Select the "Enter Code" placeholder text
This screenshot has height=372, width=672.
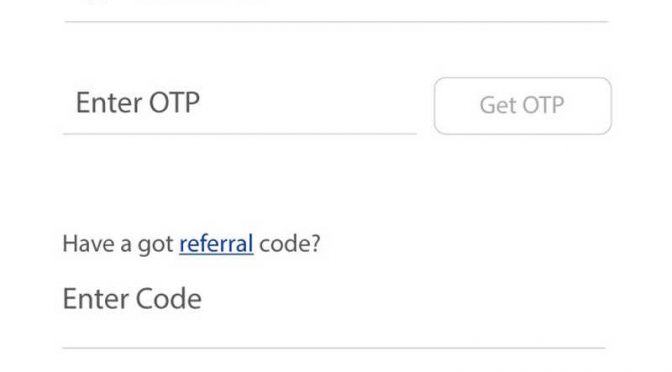point(132,299)
